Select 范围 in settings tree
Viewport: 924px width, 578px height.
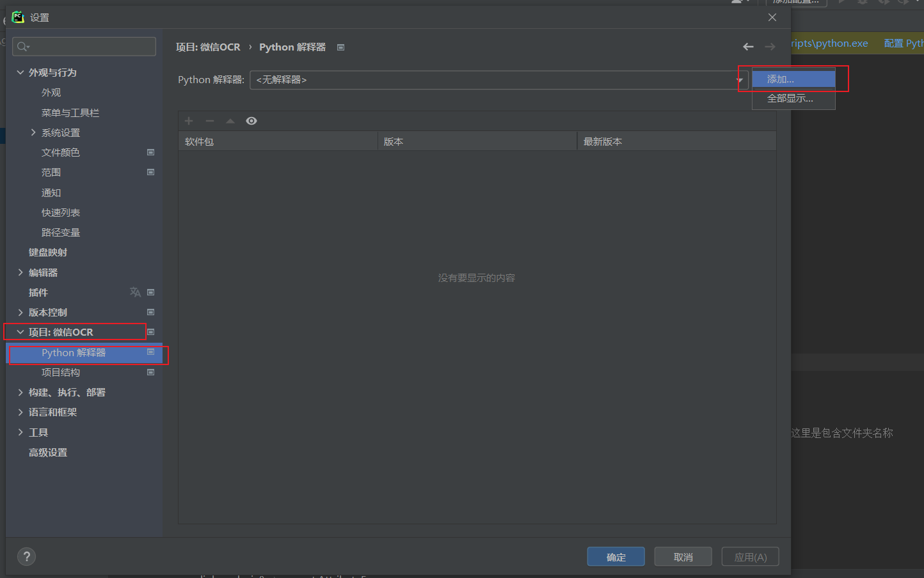51,172
